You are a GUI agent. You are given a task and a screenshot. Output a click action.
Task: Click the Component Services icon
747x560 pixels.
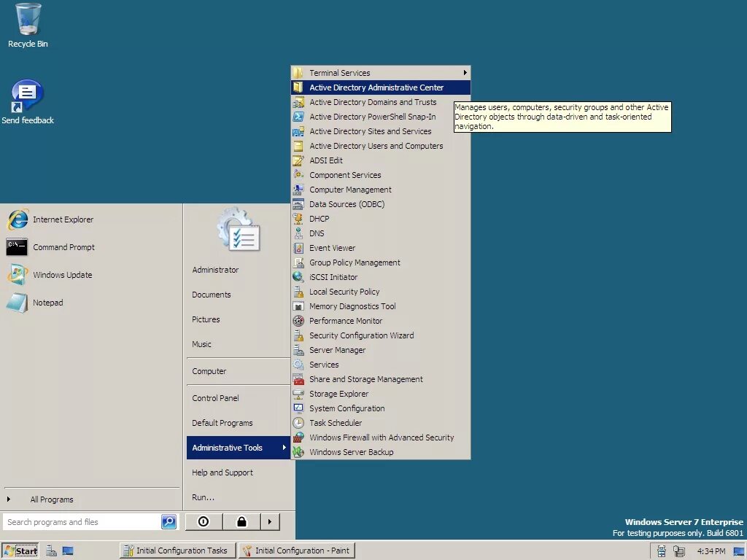[x=298, y=175]
